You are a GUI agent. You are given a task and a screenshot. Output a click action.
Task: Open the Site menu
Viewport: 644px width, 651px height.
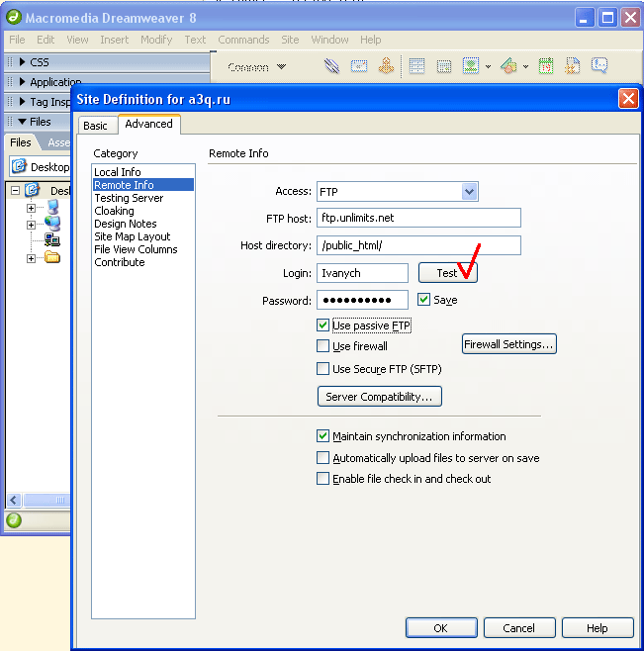(x=290, y=40)
